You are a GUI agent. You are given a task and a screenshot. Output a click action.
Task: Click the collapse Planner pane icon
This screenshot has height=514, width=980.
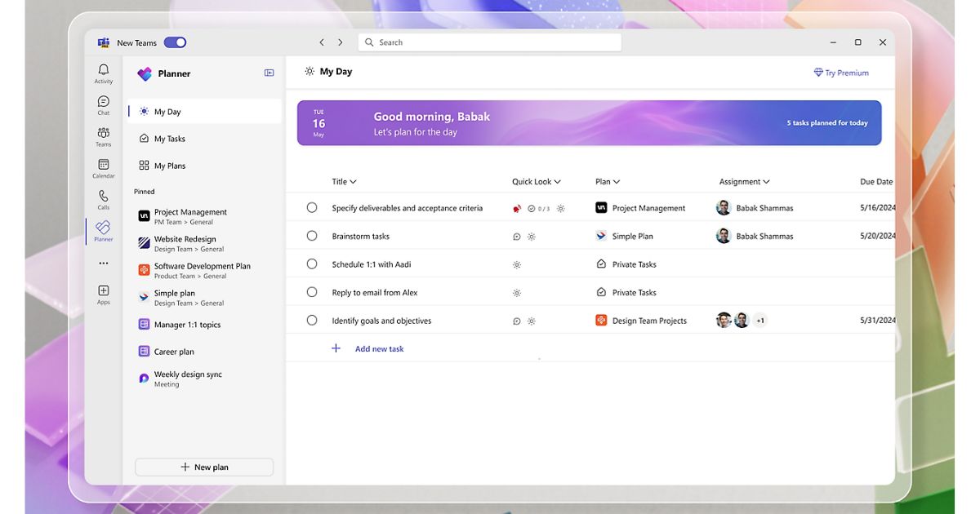point(269,73)
